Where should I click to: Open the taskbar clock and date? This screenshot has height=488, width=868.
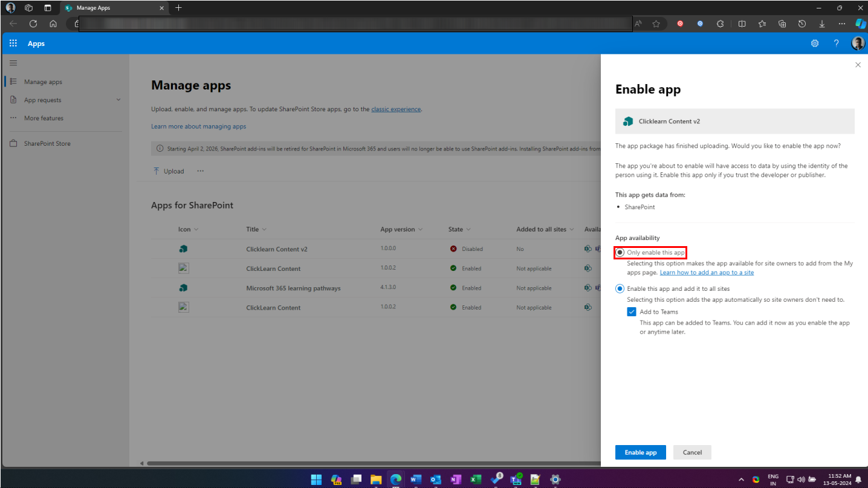(x=837, y=480)
